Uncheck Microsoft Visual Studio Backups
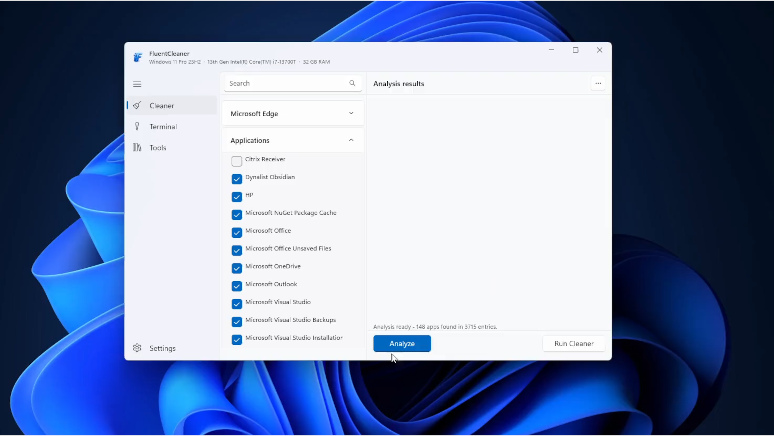The width and height of the screenshot is (774, 436). 236,321
